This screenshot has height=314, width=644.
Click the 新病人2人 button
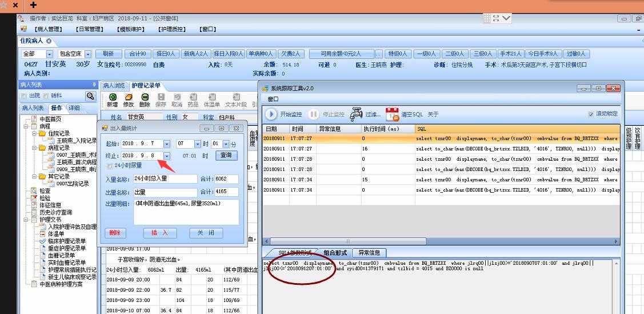(197, 54)
